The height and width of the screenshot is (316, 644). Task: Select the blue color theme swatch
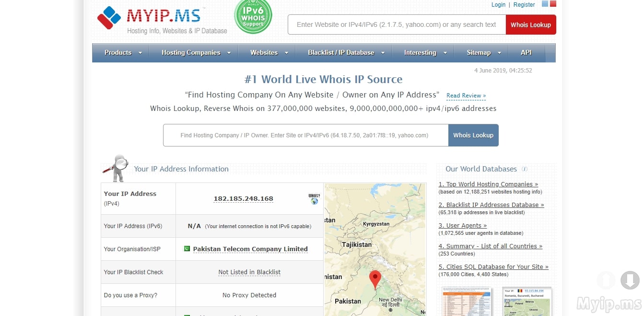tap(545, 4)
